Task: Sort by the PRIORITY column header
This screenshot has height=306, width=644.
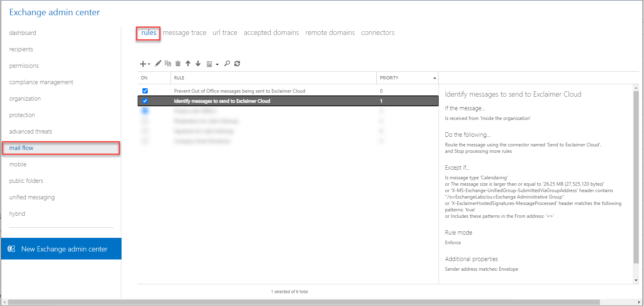Action: point(389,78)
